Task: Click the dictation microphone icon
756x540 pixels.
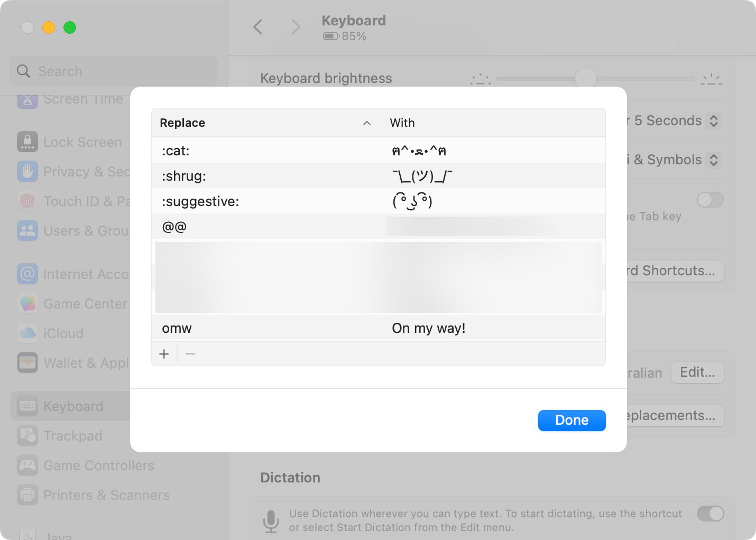Action: click(271, 521)
